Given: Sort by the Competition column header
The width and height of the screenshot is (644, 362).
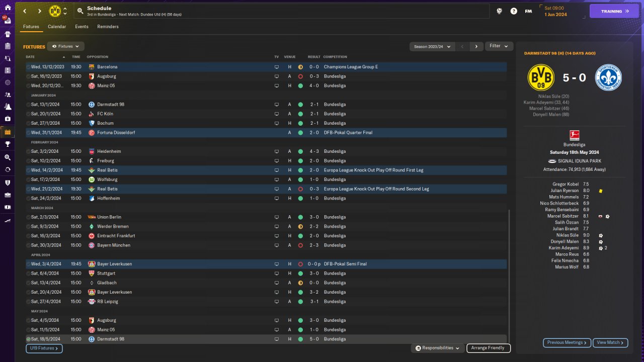Looking at the screenshot, I should (335, 57).
